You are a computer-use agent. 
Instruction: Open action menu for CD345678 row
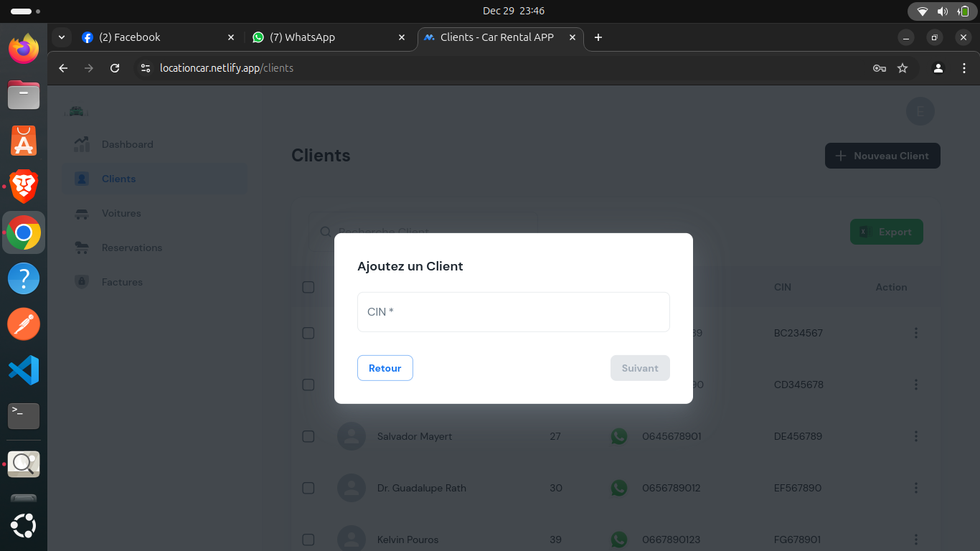(916, 385)
